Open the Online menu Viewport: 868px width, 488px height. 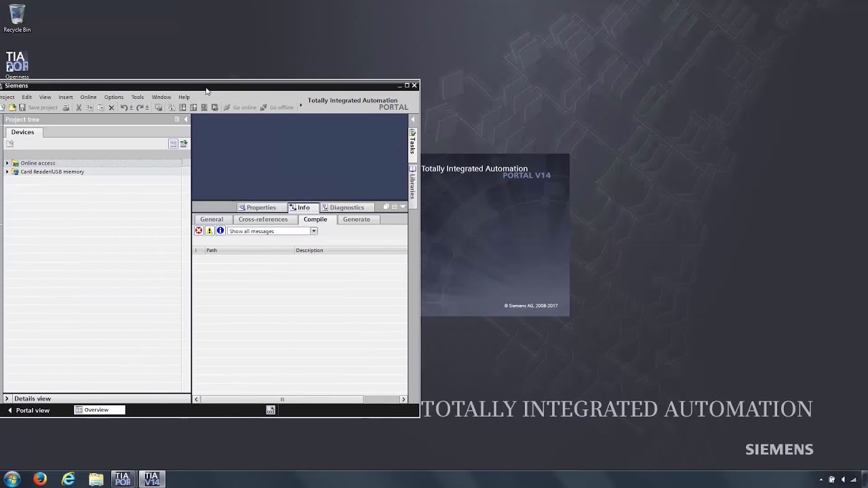(x=88, y=97)
